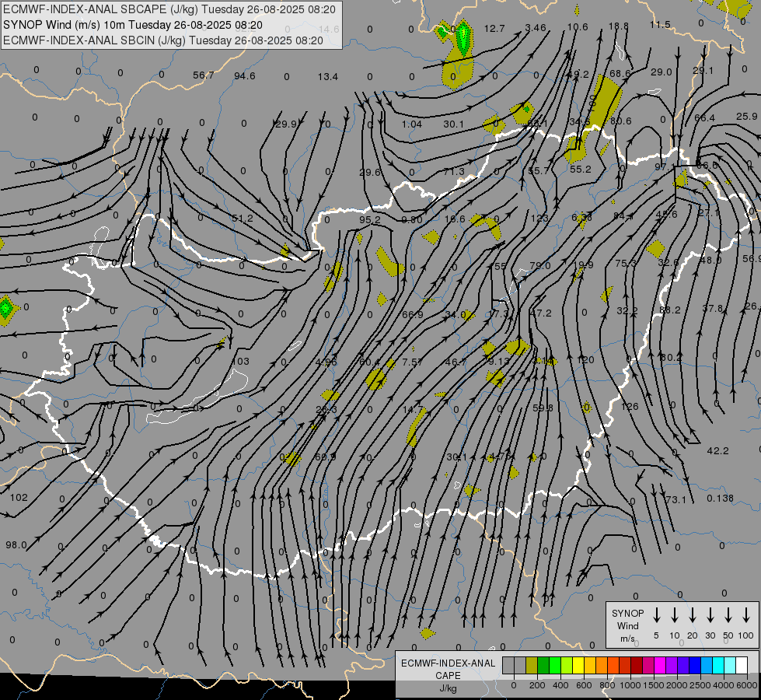This screenshot has height=700, width=761.
Task: Click the value '102' on the map
Action: 19,498
